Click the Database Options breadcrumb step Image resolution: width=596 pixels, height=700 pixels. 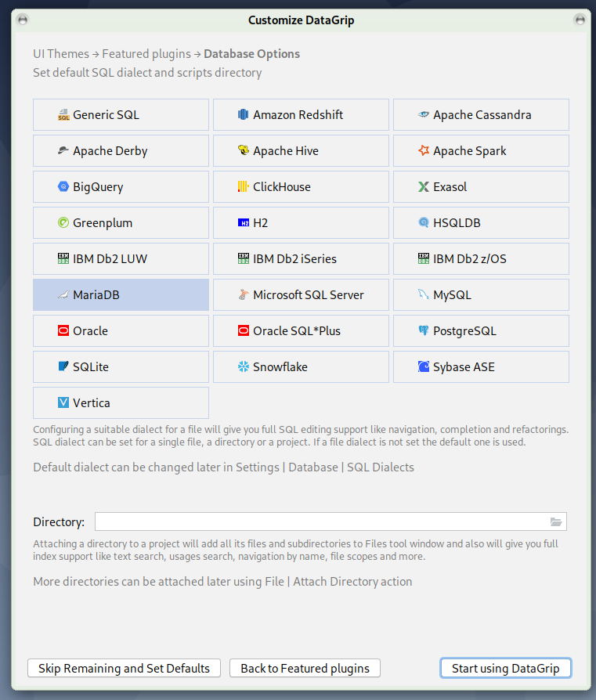252,54
